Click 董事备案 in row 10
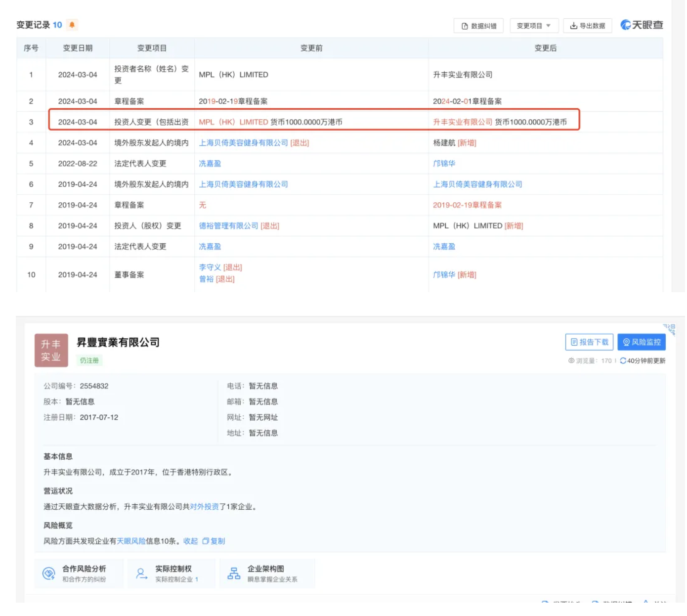The width and height of the screenshot is (687, 616). tap(129, 275)
